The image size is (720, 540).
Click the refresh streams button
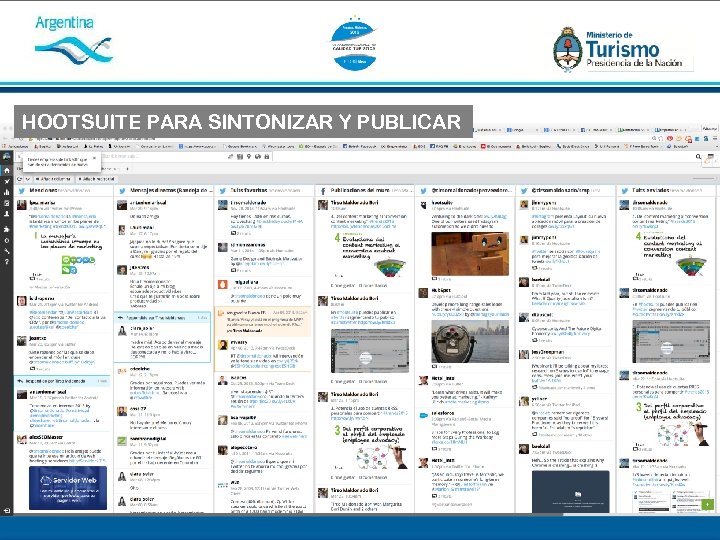click(x=20, y=179)
